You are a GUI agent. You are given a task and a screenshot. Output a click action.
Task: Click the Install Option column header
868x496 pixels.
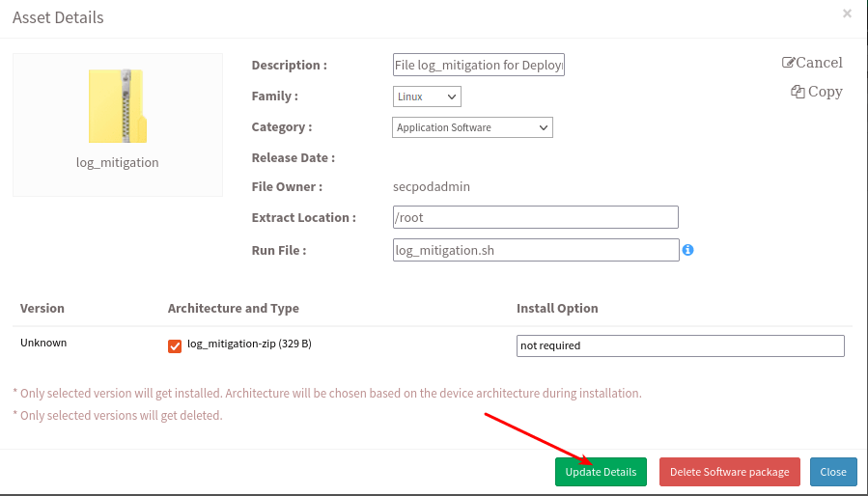(557, 308)
